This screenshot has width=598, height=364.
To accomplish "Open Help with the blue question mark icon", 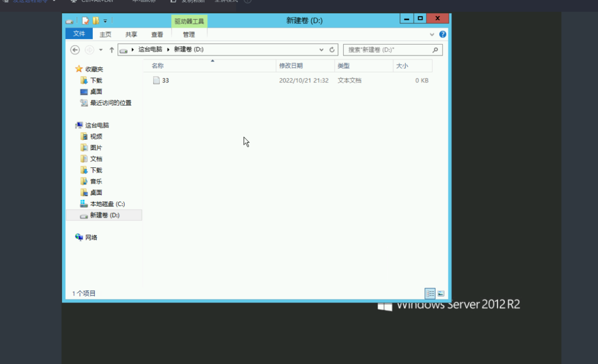I will point(443,34).
